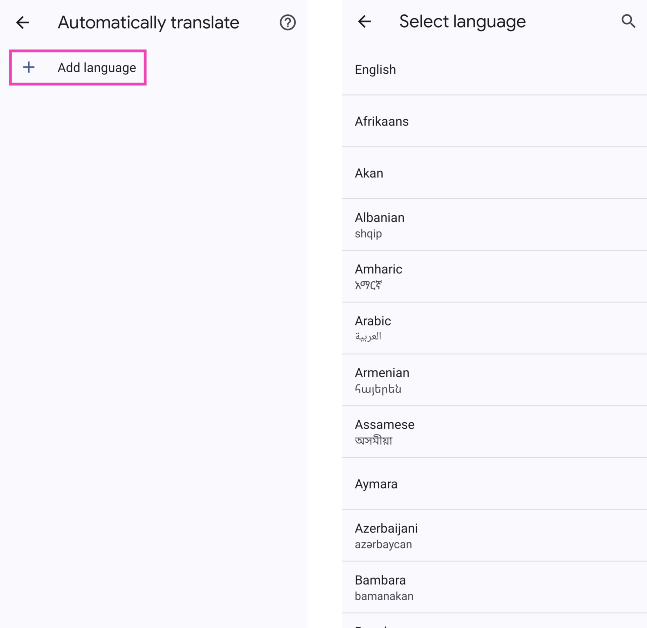
Task: Go back from Automatically translate screen
Action: pos(23,22)
